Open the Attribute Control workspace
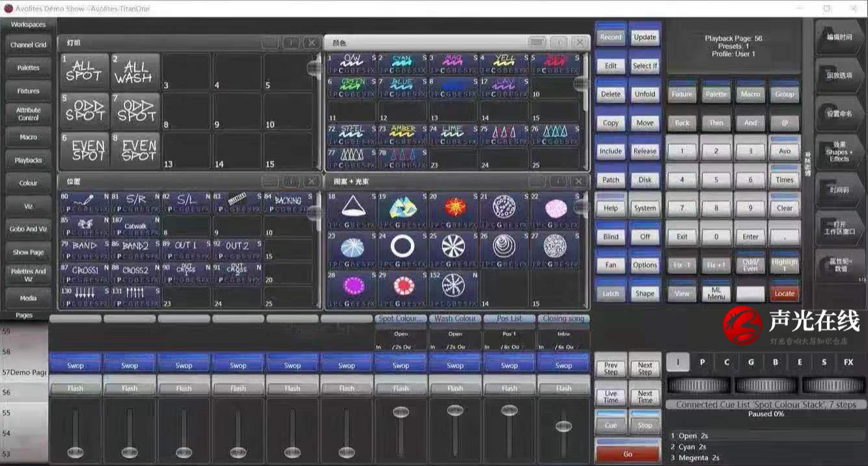The width and height of the screenshot is (868, 466). tap(28, 114)
